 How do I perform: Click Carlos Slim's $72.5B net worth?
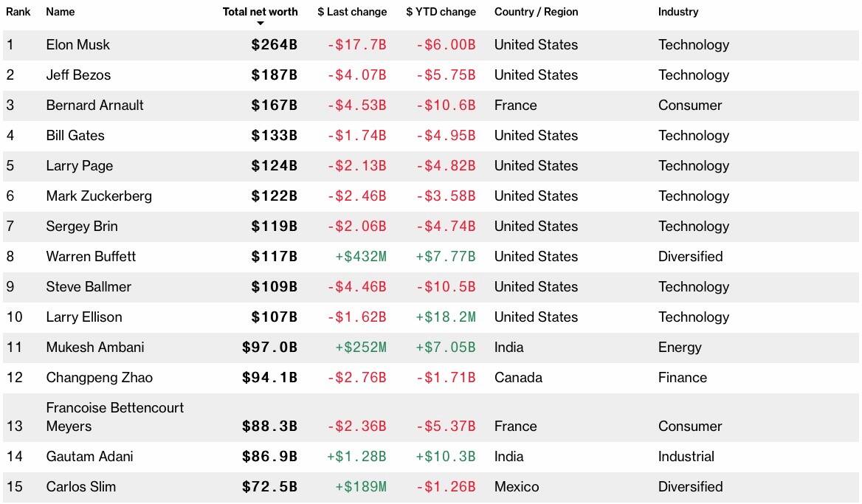click(x=269, y=487)
